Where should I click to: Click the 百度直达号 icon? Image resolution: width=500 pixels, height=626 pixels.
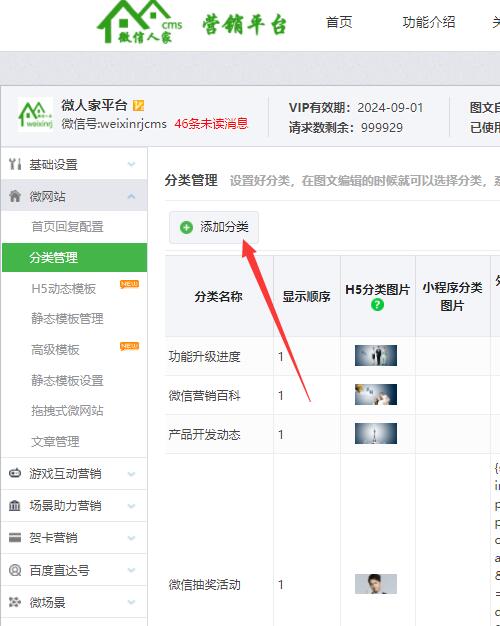click(15, 570)
